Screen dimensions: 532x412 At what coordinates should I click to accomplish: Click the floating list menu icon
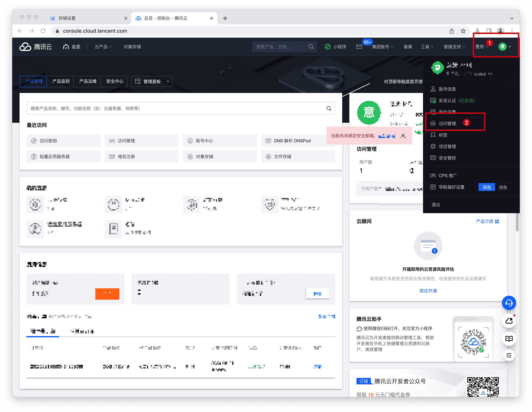click(x=509, y=355)
